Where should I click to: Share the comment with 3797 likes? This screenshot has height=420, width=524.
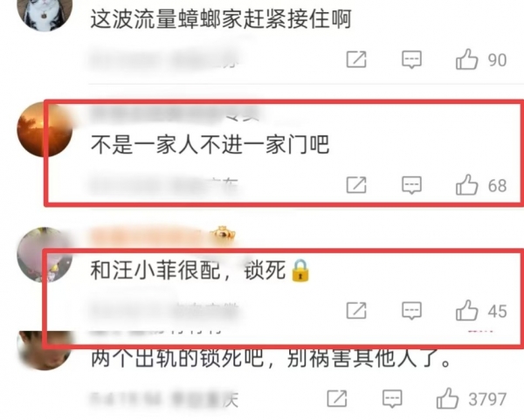337,399
